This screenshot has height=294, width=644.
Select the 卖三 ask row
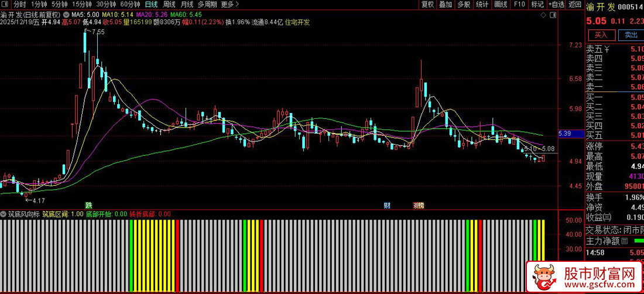point(614,68)
